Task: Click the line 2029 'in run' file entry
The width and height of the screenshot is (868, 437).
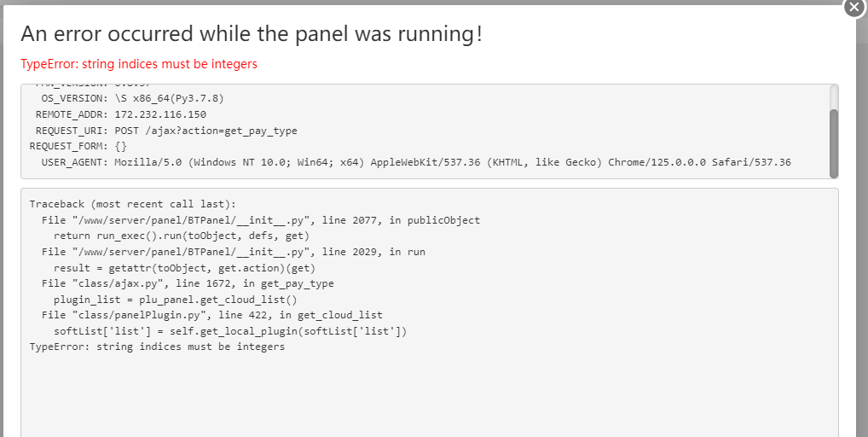Action: [x=234, y=252]
